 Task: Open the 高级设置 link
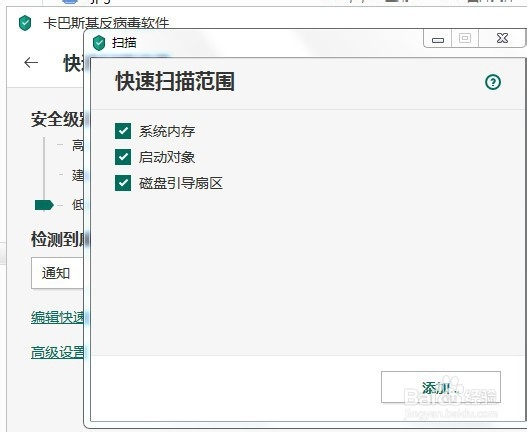click(57, 352)
